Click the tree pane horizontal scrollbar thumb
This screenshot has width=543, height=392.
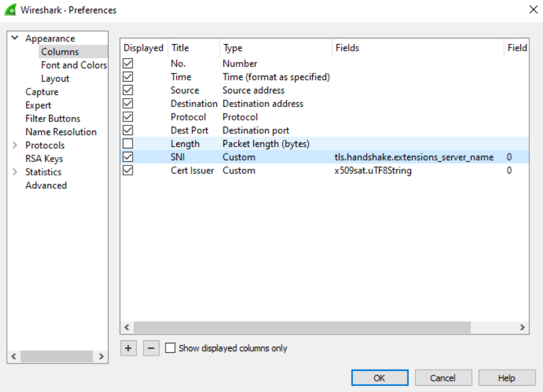pos(57,356)
